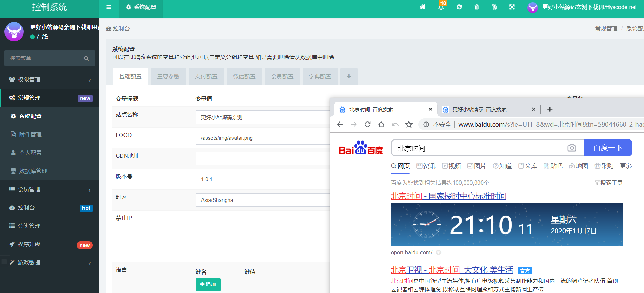644x293 pixels.
Task: Switch to 会员配置 tab
Action: (282, 77)
